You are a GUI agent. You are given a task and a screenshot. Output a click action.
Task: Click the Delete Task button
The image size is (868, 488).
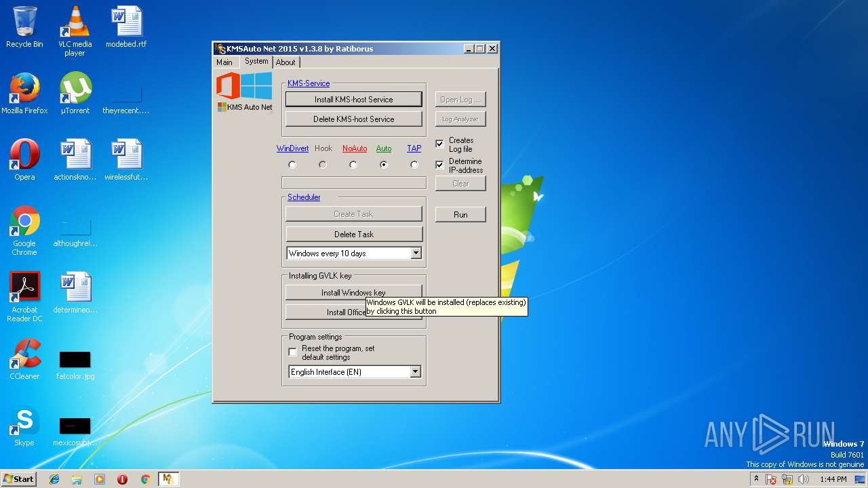(354, 235)
